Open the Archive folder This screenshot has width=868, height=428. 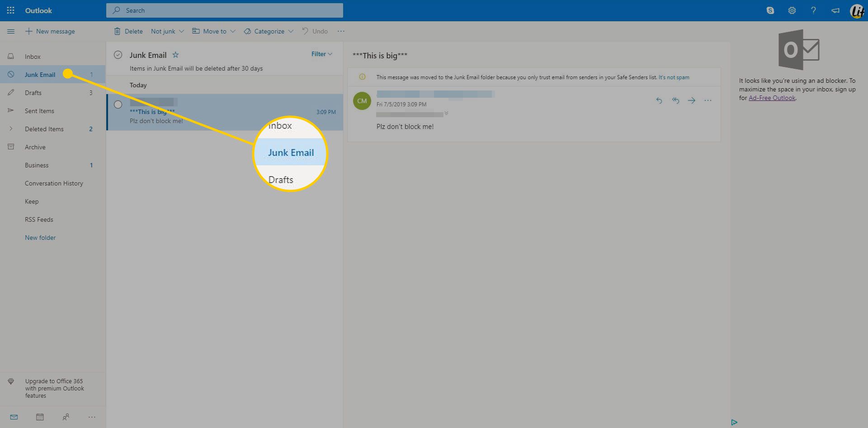52,147
